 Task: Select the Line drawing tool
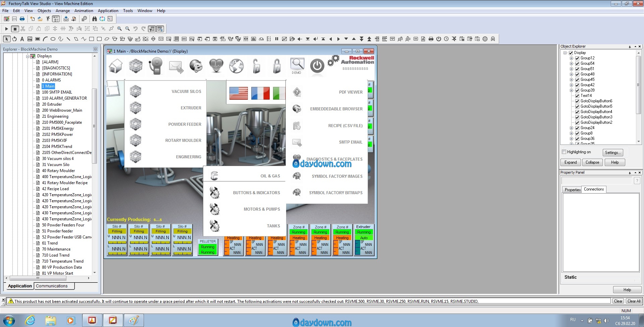tap(68, 39)
